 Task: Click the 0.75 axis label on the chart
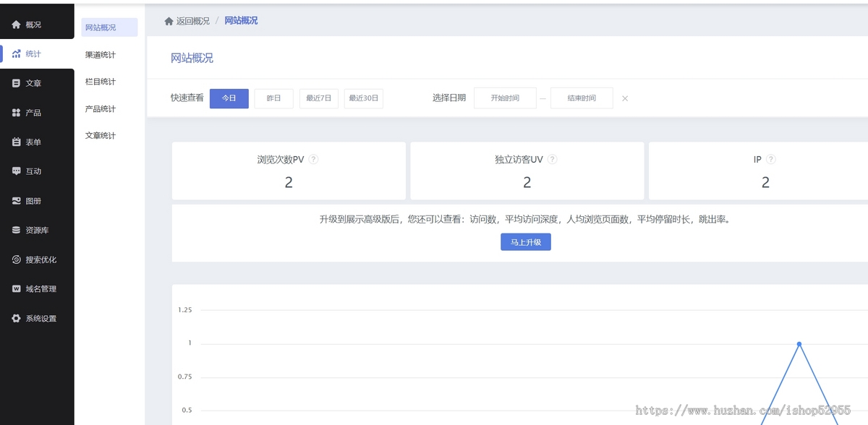185,377
